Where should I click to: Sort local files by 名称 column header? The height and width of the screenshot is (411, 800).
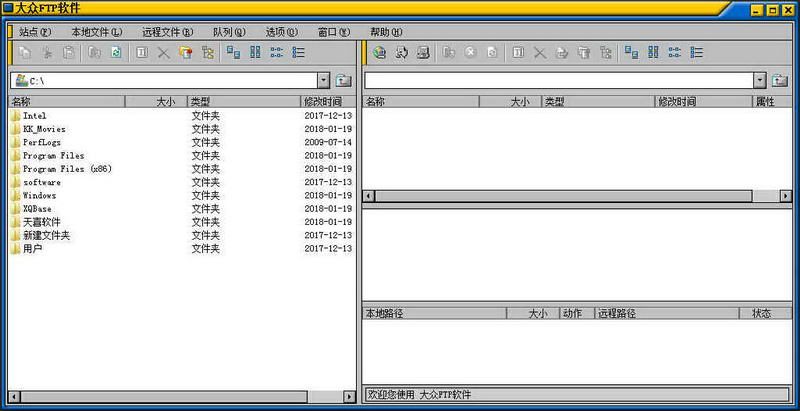(67, 101)
